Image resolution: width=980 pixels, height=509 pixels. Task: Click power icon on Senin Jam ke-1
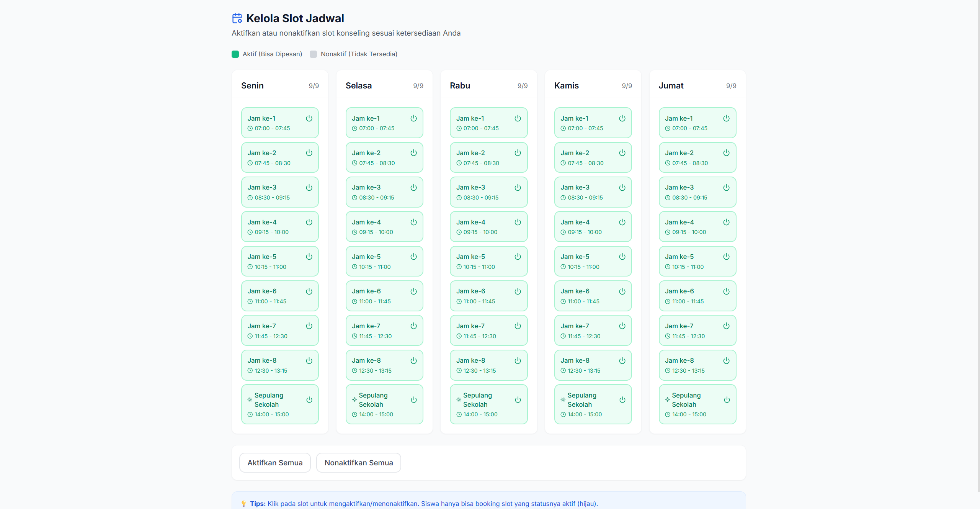tap(309, 118)
